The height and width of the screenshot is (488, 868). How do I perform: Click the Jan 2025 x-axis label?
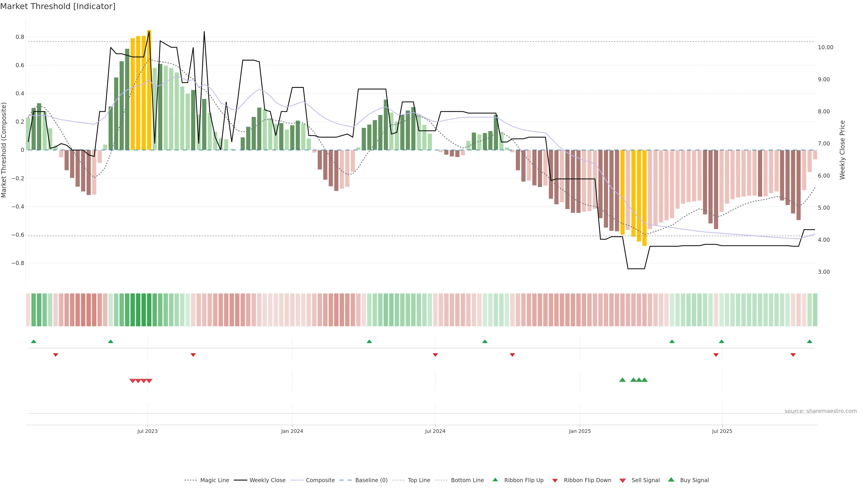click(580, 431)
